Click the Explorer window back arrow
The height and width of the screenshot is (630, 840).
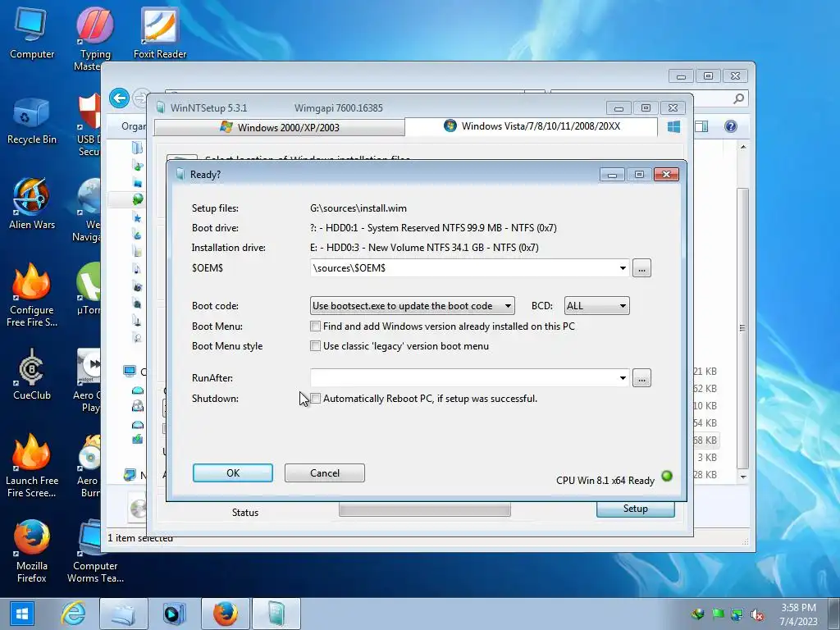119,98
